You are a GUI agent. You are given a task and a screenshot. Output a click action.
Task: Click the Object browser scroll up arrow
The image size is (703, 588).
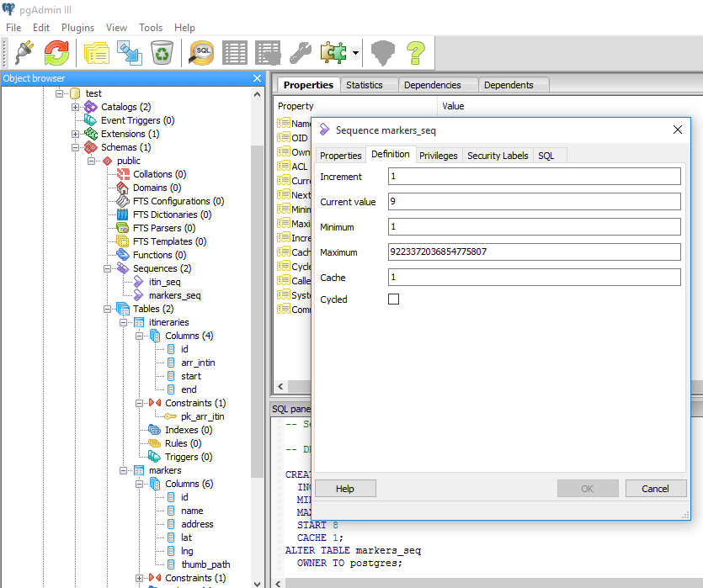(x=257, y=94)
